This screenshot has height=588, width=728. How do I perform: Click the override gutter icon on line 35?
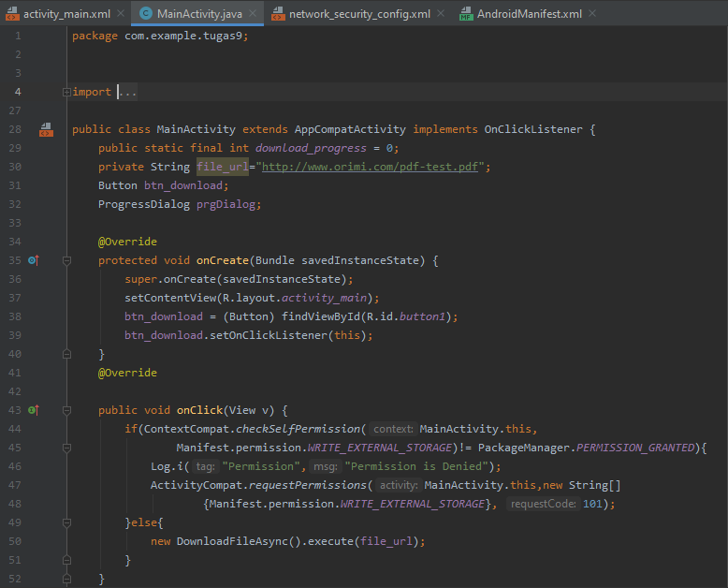34,260
